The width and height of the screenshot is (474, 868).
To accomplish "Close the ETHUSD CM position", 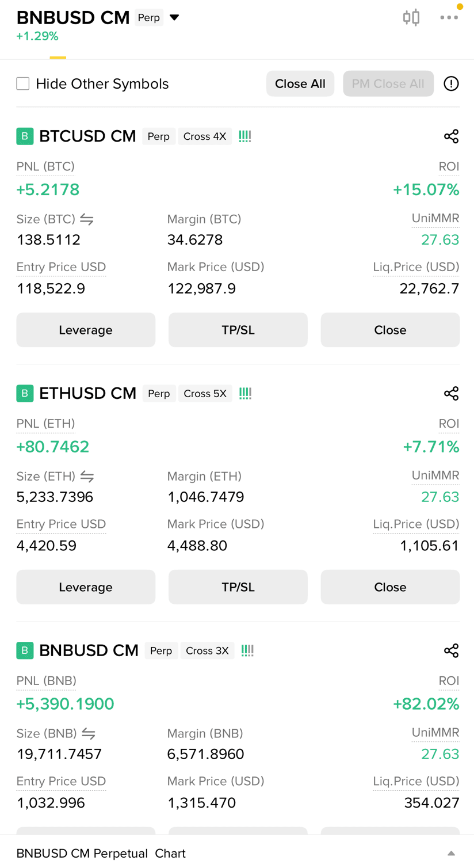I will [390, 587].
